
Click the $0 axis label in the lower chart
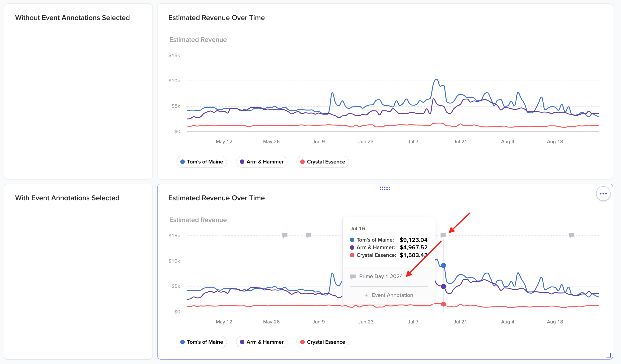click(177, 312)
